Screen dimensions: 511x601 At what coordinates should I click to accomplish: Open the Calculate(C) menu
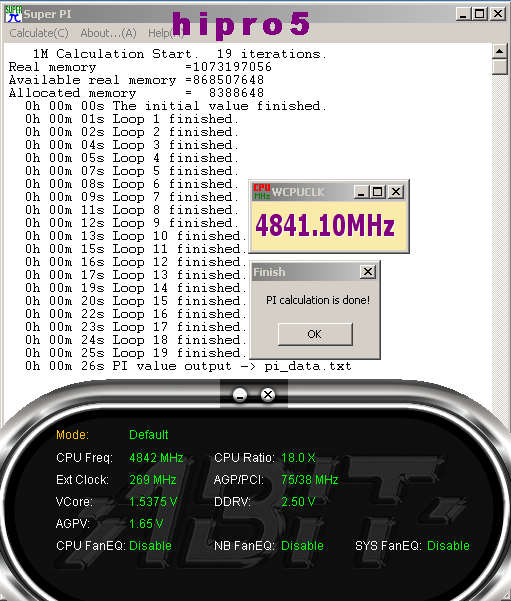point(39,33)
